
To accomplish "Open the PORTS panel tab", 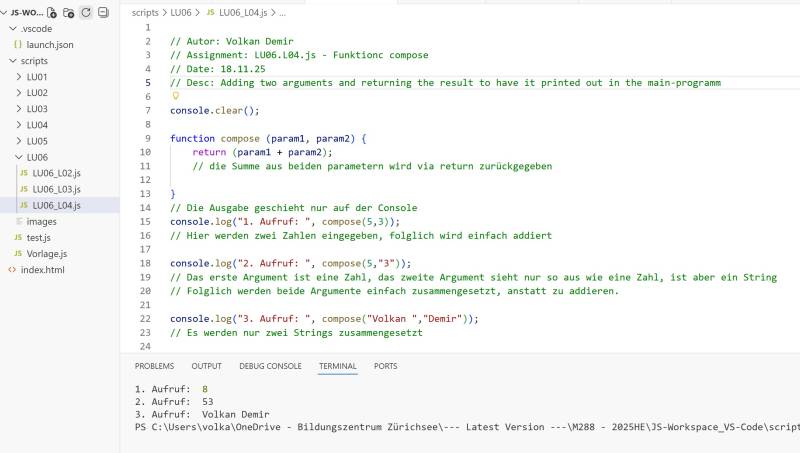I will pos(385,366).
